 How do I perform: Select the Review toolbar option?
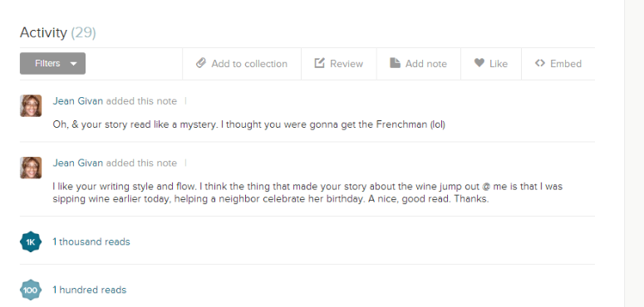point(339,64)
